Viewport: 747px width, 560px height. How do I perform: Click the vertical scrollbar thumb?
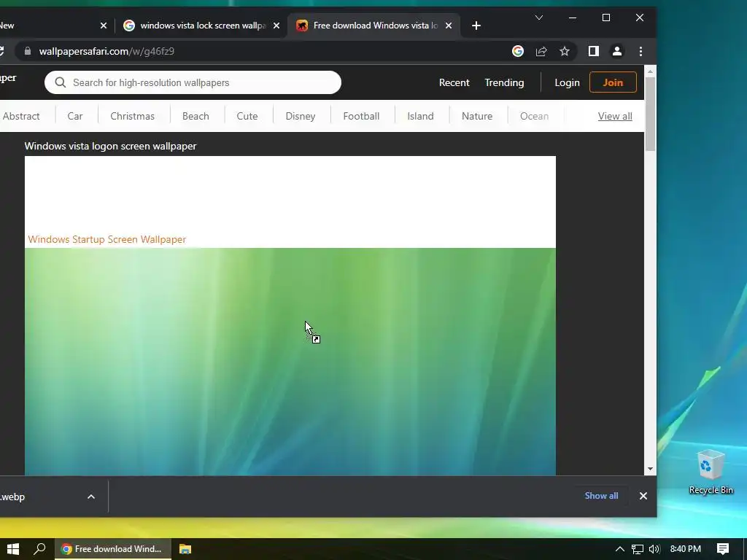[650, 114]
